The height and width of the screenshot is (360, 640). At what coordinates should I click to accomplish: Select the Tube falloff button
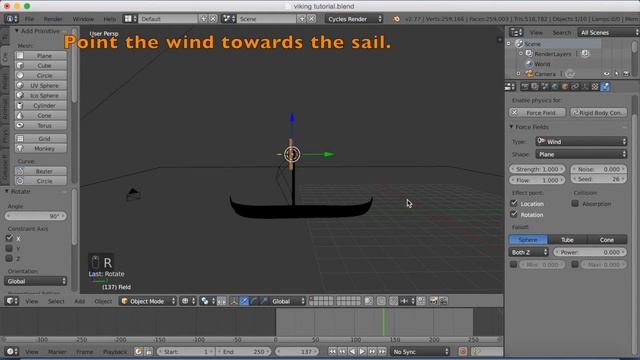click(x=567, y=240)
